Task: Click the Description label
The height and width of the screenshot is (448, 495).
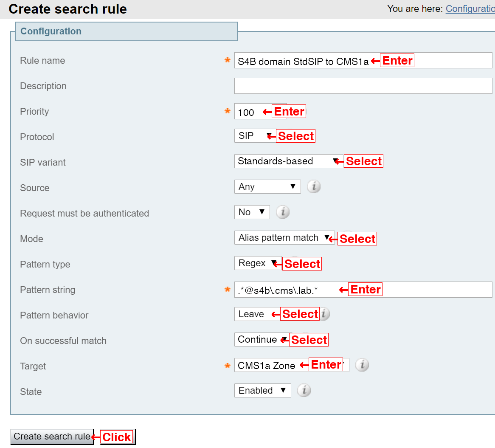Action: 43,86
